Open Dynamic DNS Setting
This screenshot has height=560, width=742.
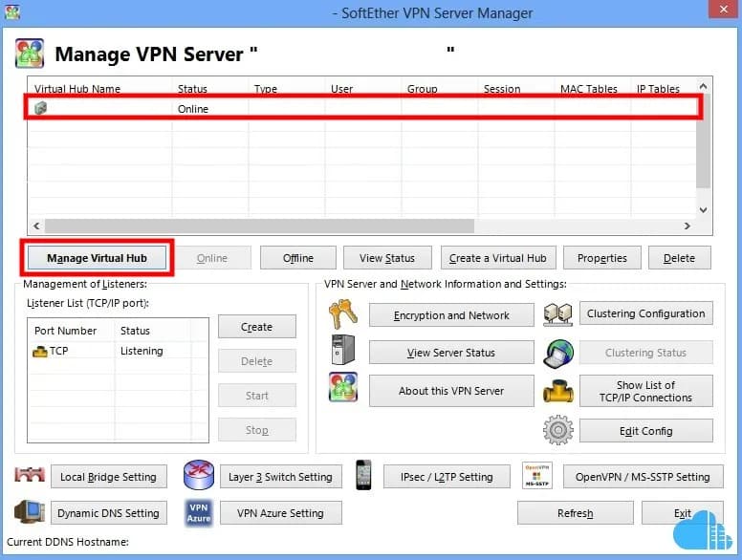pyautogui.click(x=109, y=513)
